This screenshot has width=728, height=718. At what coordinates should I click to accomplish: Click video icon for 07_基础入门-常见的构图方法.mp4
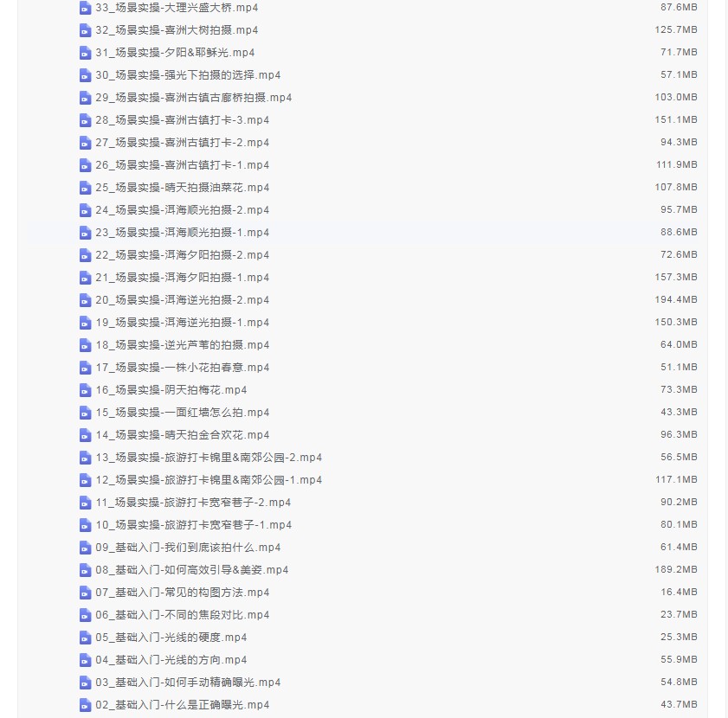(85, 593)
